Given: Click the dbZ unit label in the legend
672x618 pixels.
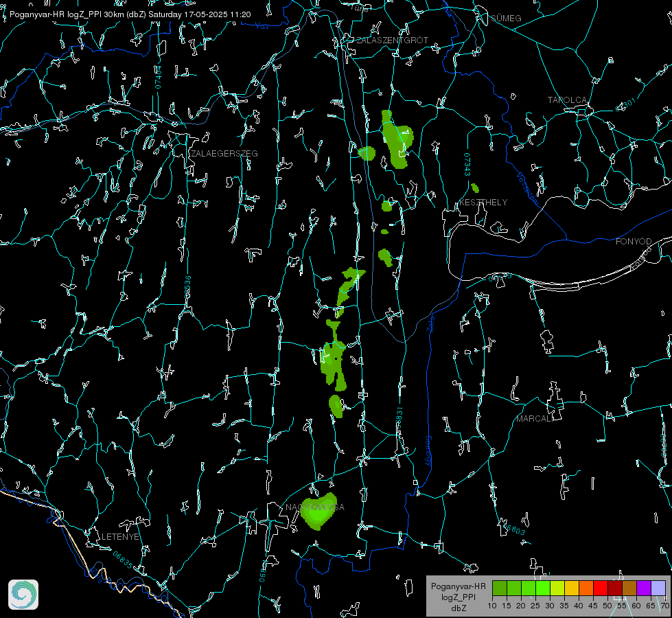Looking at the screenshot, I should click(x=459, y=608).
